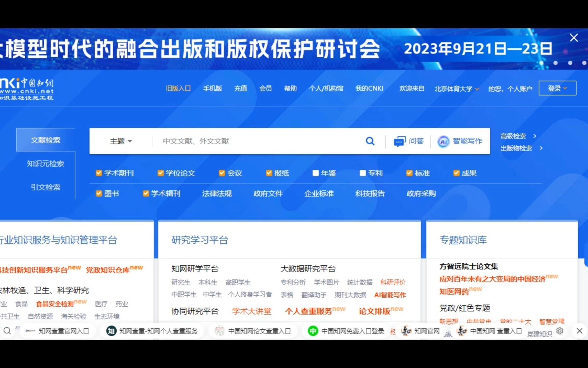Open 食品安全检测 link
The height and width of the screenshot is (368, 588).
[x=55, y=304]
